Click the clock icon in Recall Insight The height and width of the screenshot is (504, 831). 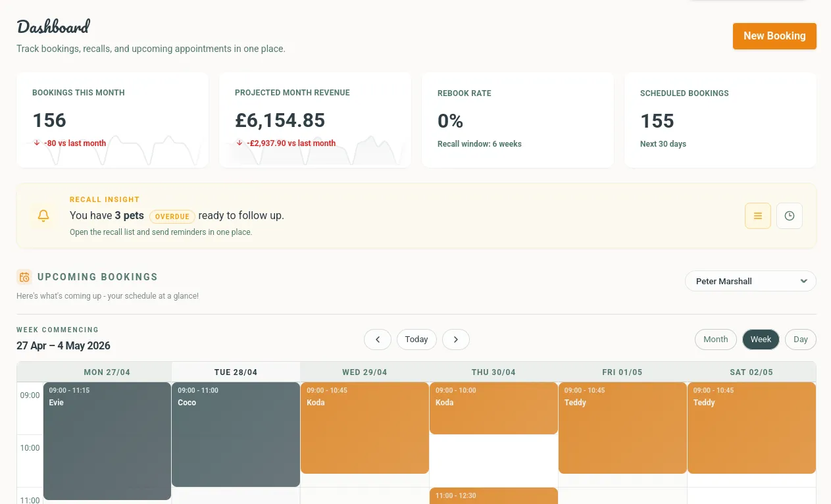tap(790, 216)
